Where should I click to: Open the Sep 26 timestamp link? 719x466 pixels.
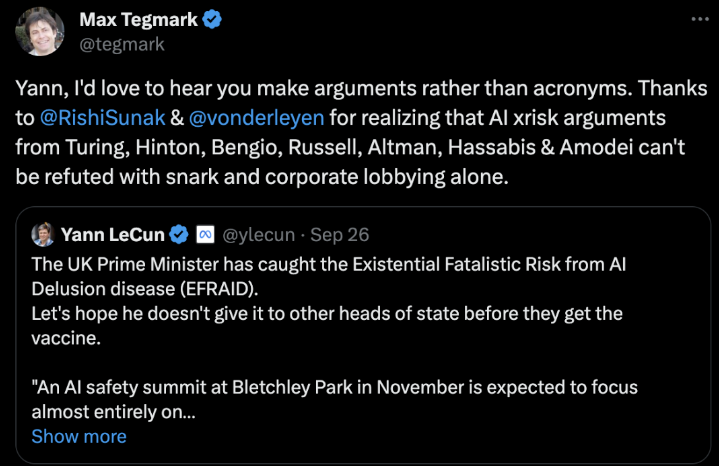pyautogui.click(x=340, y=235)
